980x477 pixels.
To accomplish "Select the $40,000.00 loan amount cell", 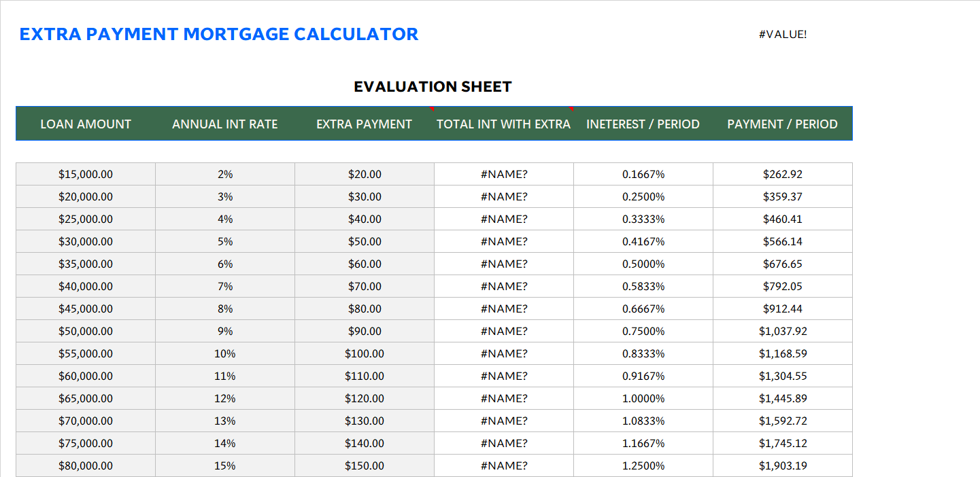I will click(86, 286).
